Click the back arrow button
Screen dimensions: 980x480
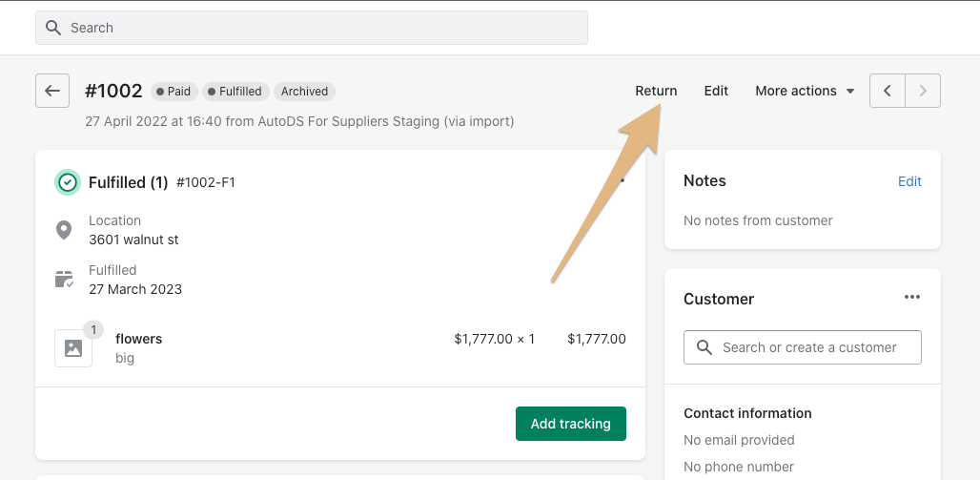[52, 91]
